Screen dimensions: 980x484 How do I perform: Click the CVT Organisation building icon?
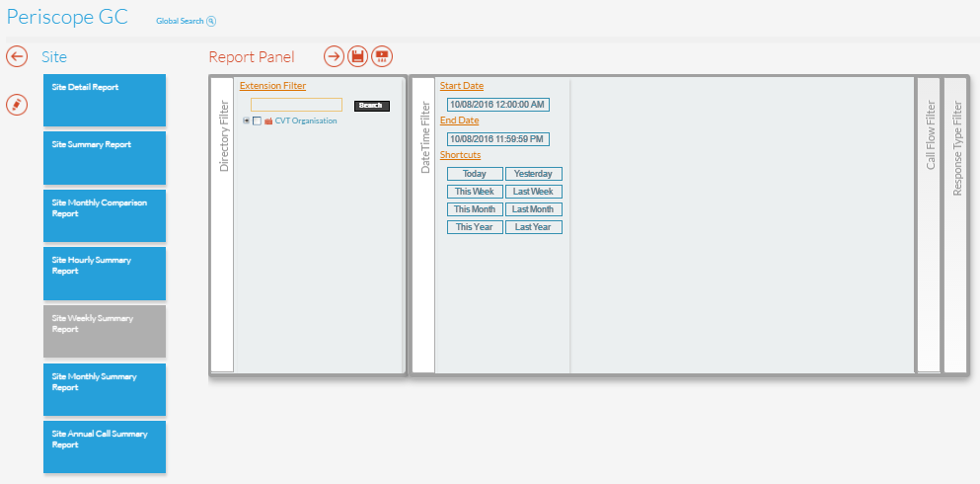click(268, 121)
